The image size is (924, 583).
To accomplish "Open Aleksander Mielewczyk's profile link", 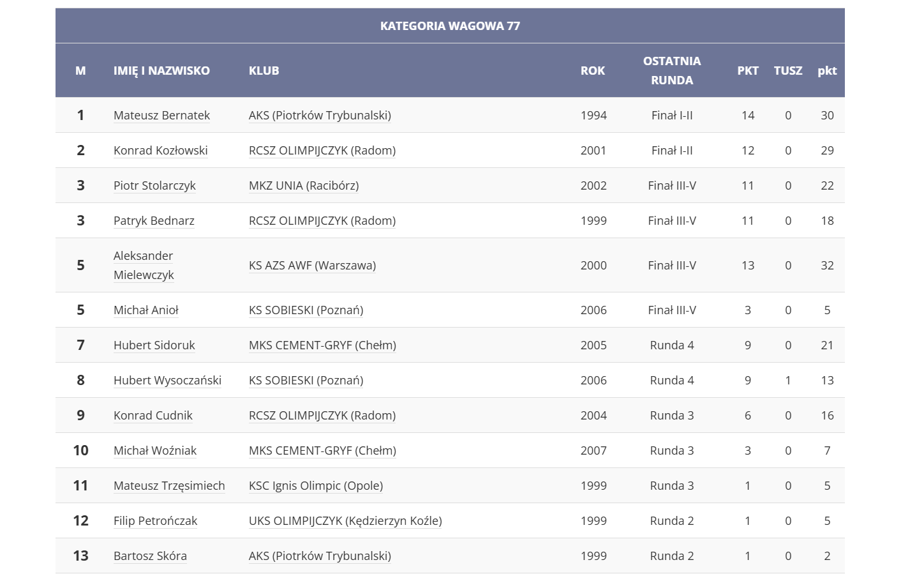I will [x=144, y=265].
